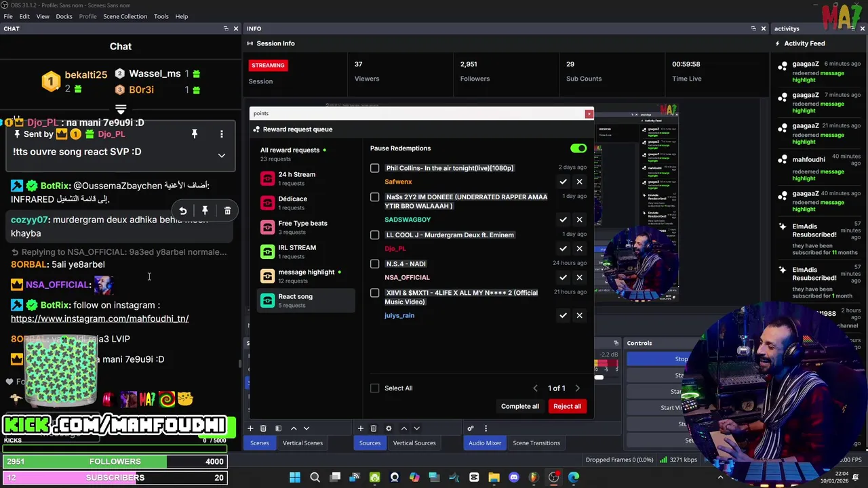Delete cozyy07 message with trash icon
Image resolution: width=868 pixels, height=488 pixels.
point(227,211)
